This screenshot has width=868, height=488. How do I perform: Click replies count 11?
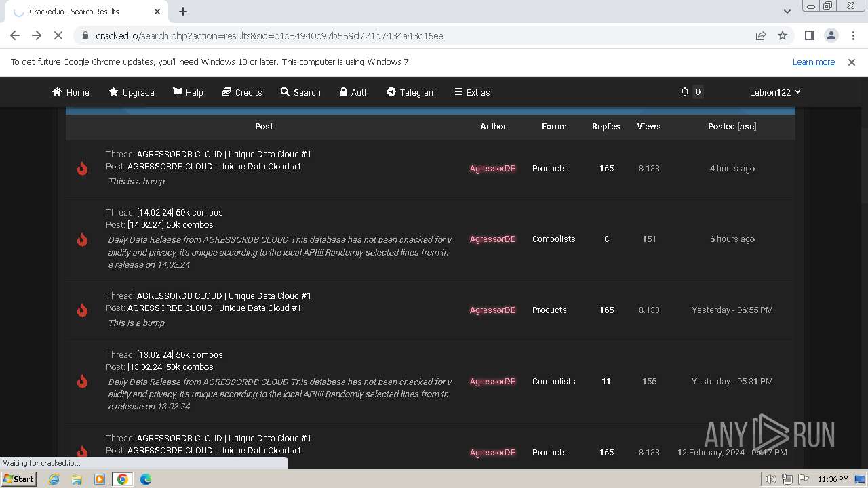606,381
